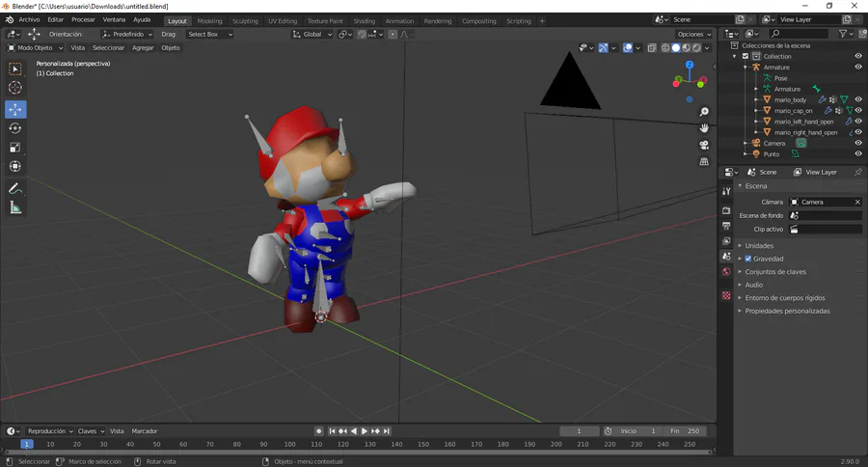Jump to start of timeline

[x=332, y=431]
